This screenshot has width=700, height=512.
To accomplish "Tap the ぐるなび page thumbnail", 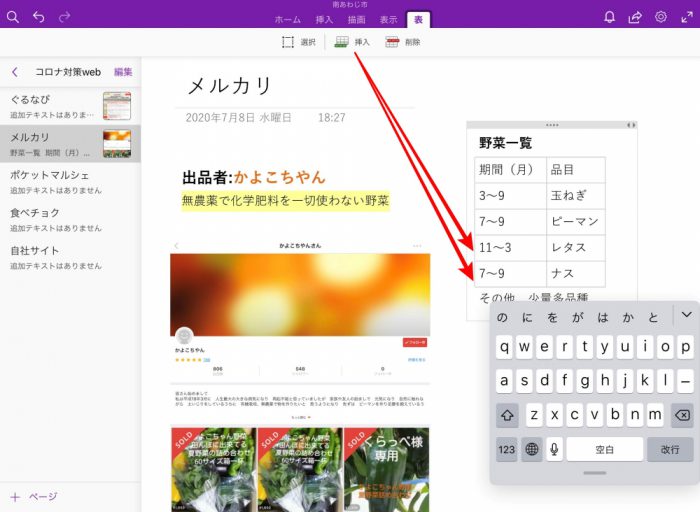I will click(117, 106).
